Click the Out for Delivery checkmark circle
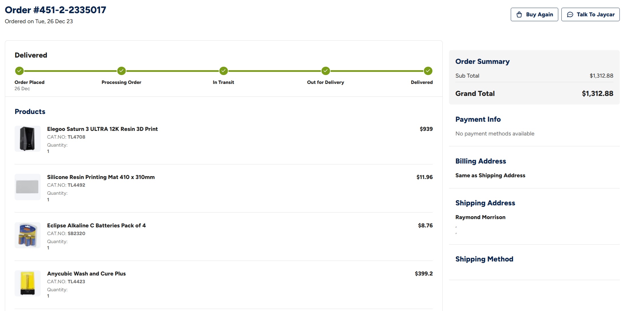 [326, 71]
